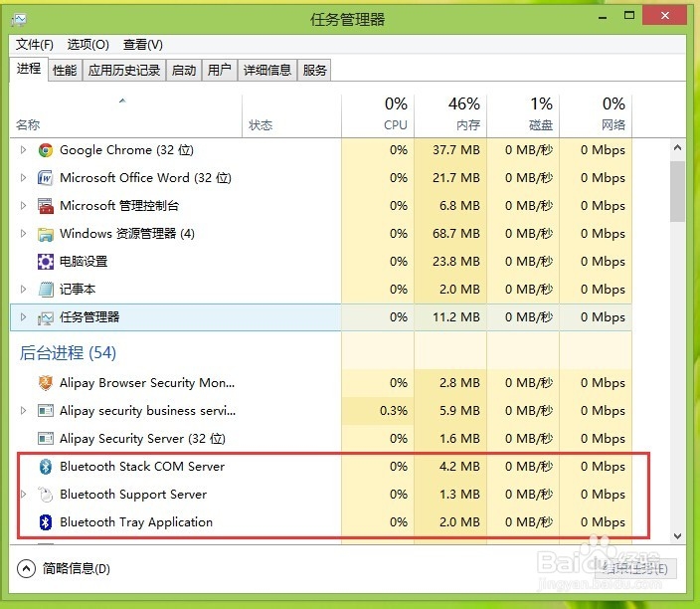
Task: Select the Bluetooth Tray Application name
Action: [136, 521]
